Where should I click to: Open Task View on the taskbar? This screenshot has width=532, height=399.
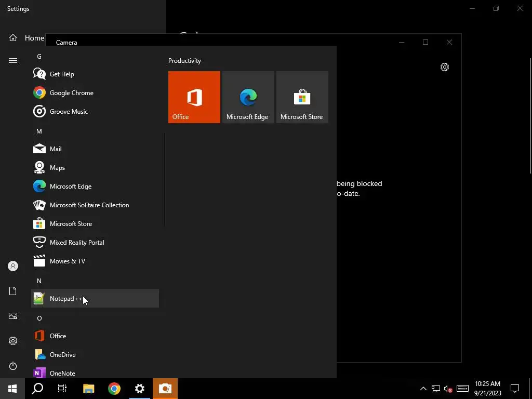point(62,389)
